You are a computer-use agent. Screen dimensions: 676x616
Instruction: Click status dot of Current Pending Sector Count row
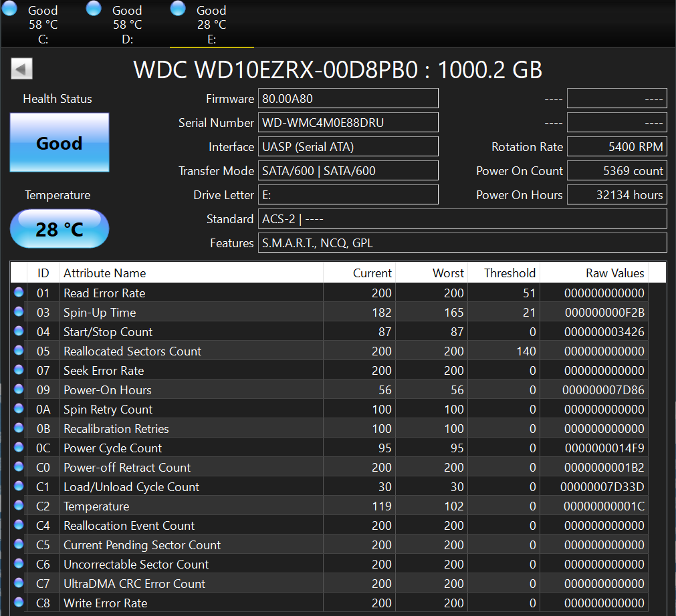(x=19, y=544)
